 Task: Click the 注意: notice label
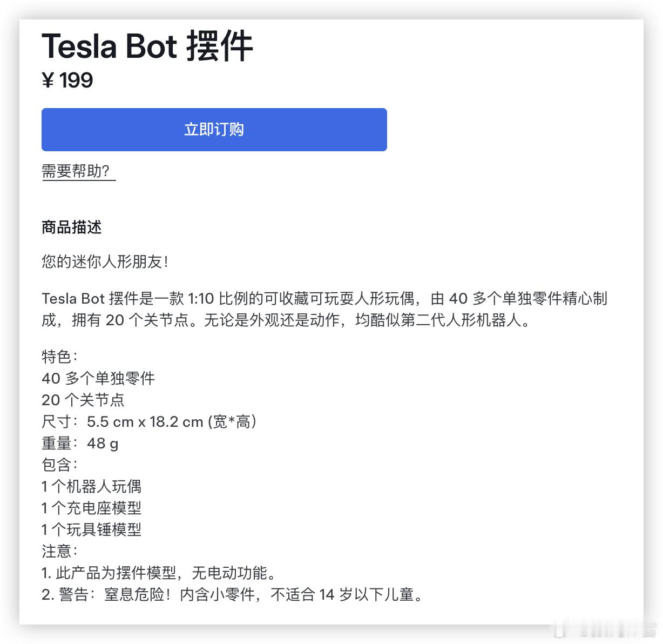(60, 551)
